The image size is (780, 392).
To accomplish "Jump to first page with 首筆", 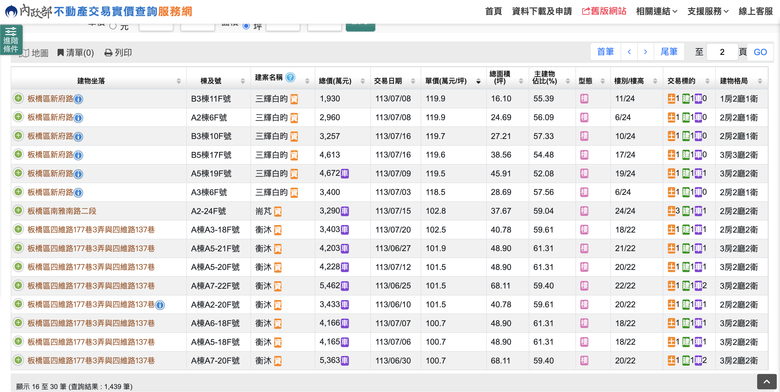I will click(605, 52).
